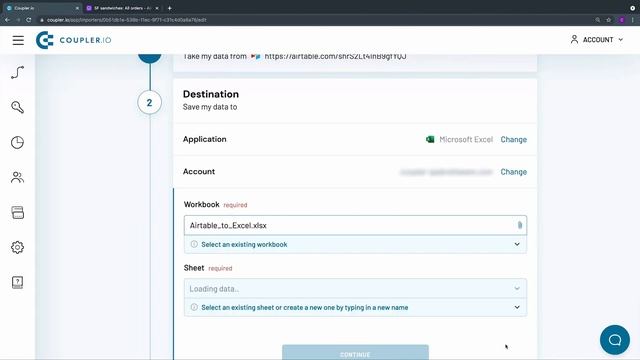Open the key icon in sidebar
The image size is (640, 360).
pos(17,107)
